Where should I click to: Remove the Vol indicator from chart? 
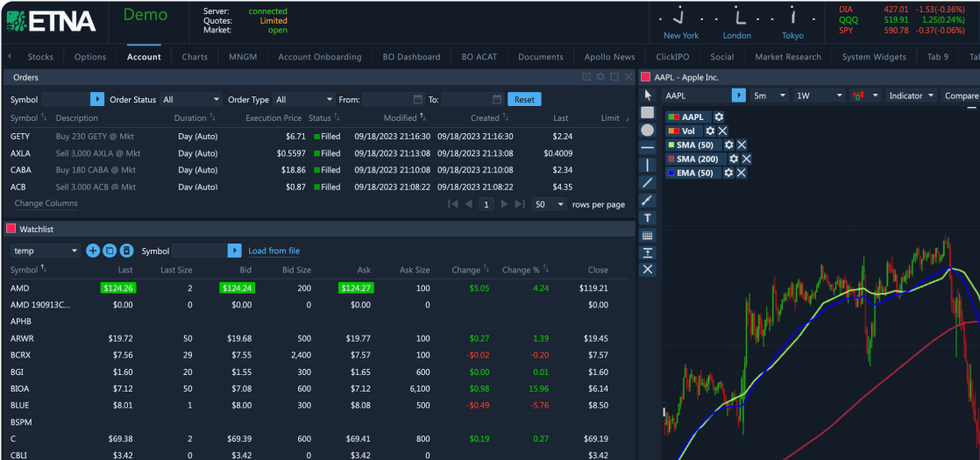click(x=722, y=131)
